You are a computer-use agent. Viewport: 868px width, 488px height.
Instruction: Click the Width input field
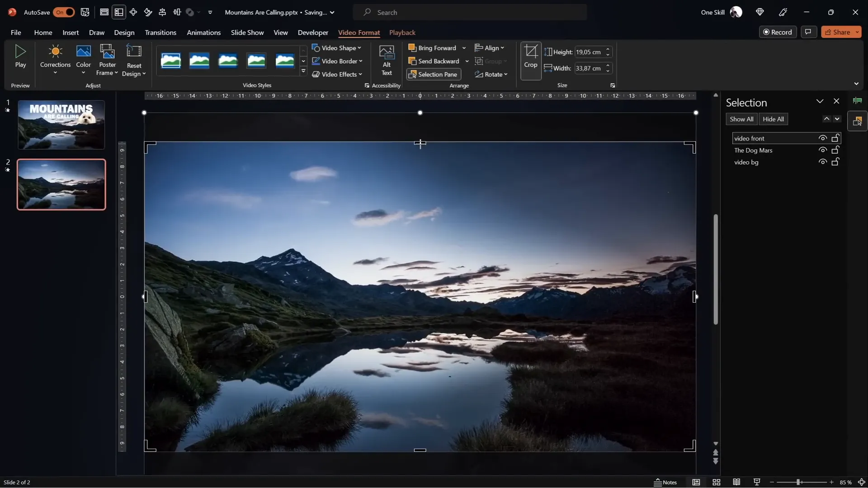coord(589,68)
